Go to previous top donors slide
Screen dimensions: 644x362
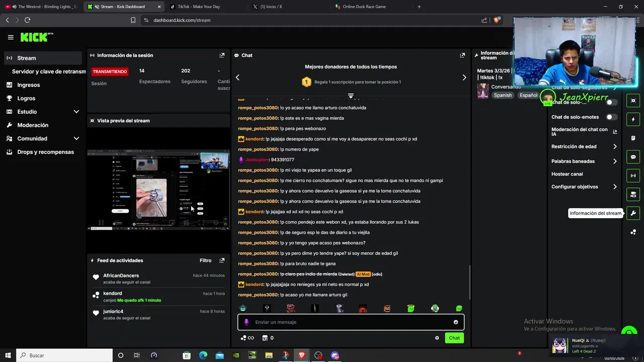237,77
